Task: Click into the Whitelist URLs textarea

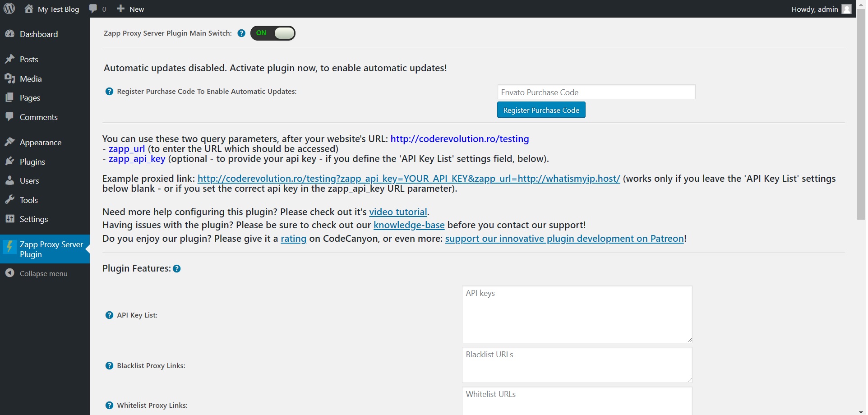Action: coord(577,401)
